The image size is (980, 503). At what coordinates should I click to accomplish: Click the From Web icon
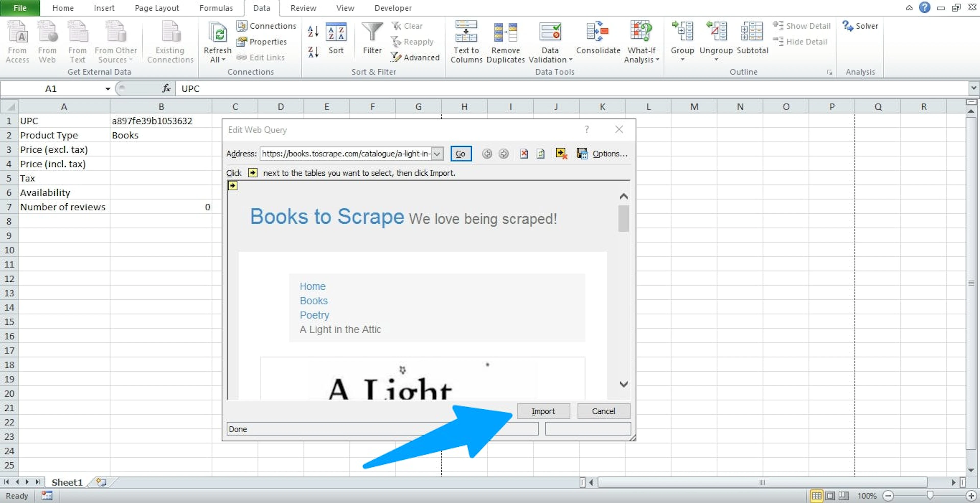click(47, 42)
